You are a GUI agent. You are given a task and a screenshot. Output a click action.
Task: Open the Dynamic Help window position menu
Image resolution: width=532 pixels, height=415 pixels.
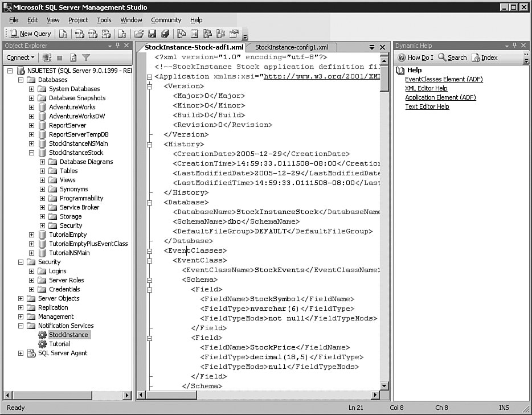click(506, 46)
